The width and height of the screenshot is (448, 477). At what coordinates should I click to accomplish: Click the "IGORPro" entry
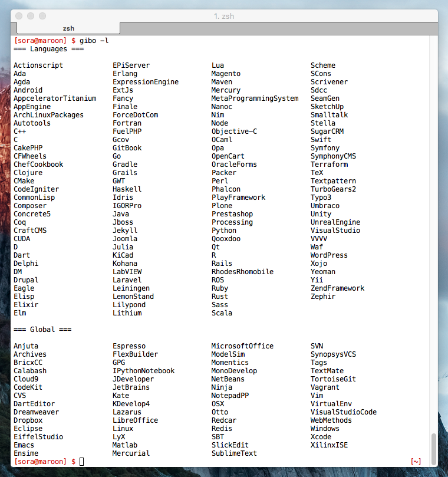click(127, 206)
